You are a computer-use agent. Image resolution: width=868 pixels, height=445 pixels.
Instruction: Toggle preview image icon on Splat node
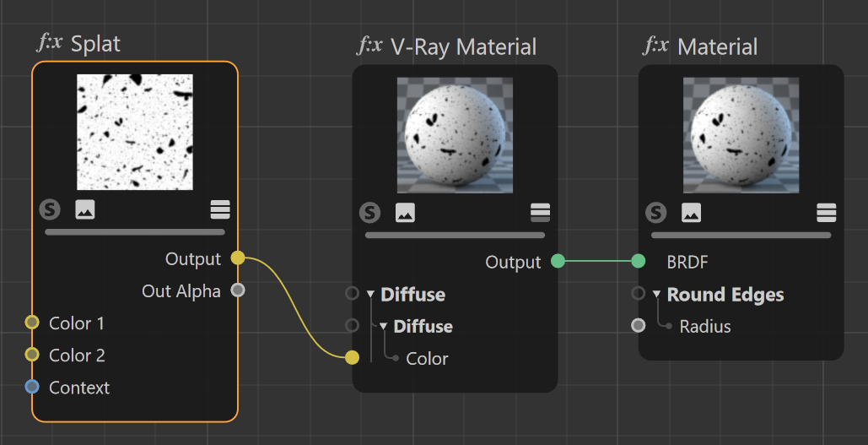pyautogui.click(x=85, y=210)
